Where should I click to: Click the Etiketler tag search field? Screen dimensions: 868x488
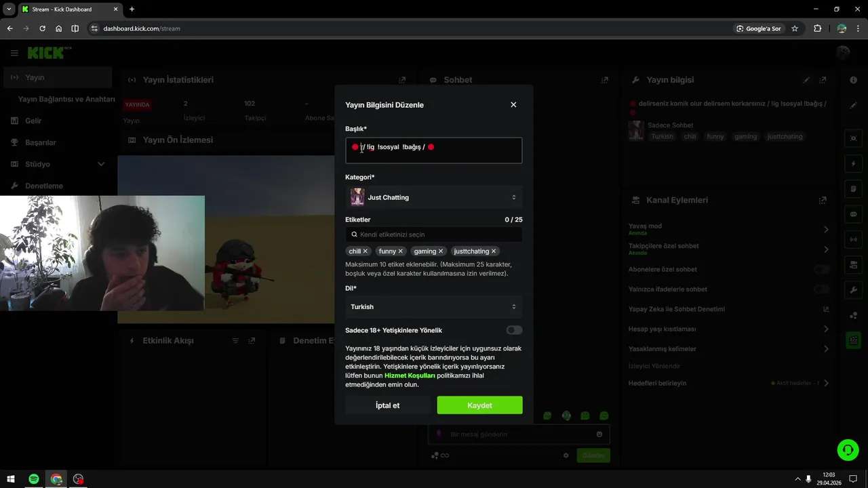434,235
